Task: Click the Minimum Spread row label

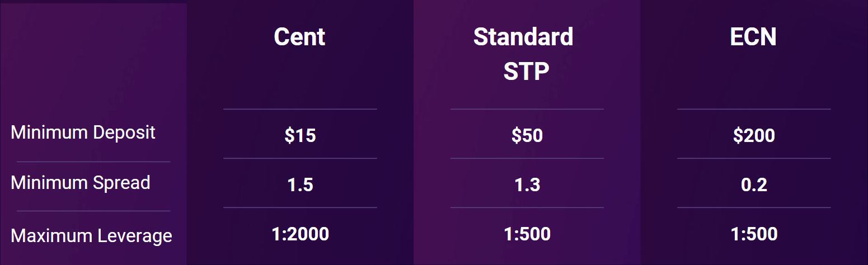Action: click(81, 183)
